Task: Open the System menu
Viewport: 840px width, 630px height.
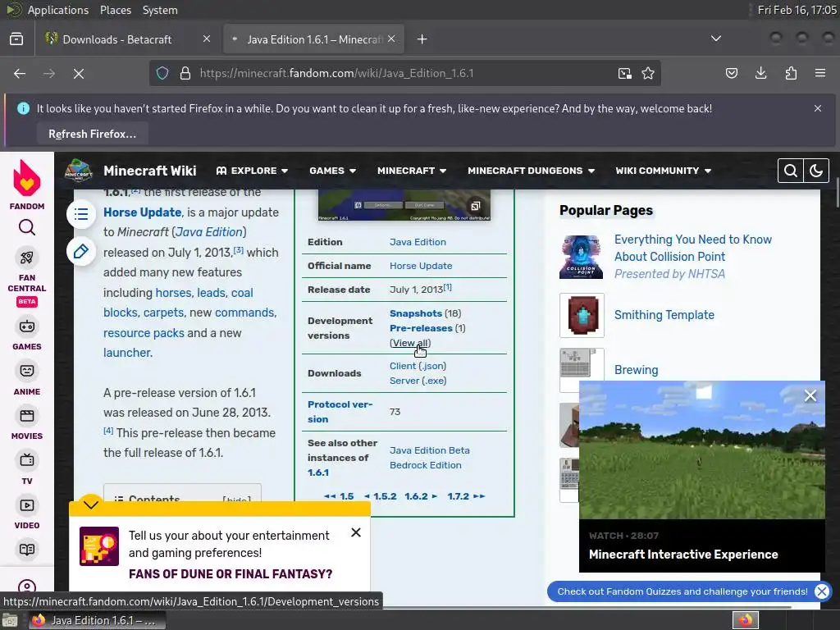Action: 160,10
